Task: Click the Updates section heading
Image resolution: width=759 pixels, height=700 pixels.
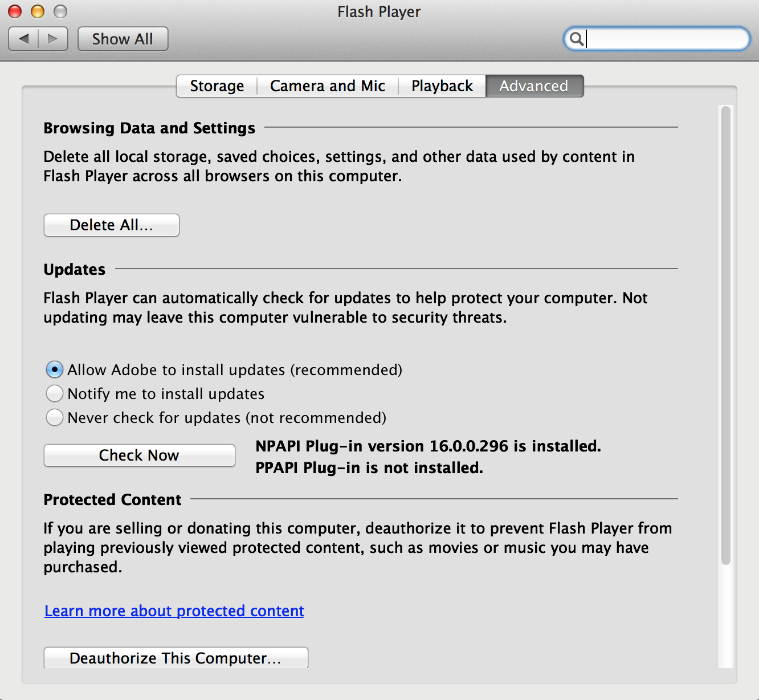Action: click(75, 270)
